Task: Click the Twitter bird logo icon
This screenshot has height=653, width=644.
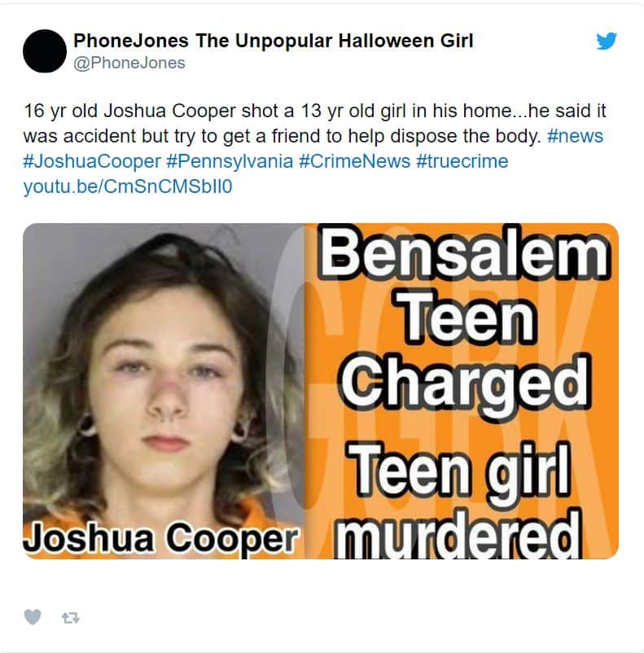Action: click(x=607, y=41)
